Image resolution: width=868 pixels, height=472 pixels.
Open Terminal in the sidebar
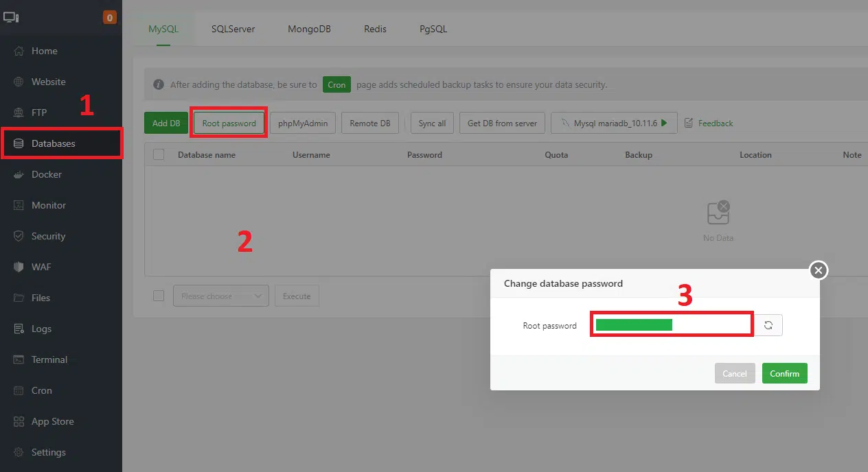61,359
